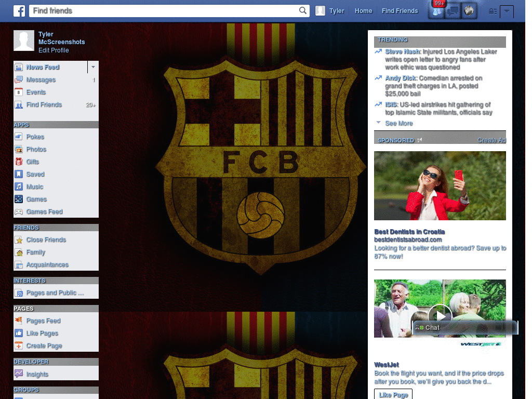The width and height of the screenshot is (532, 399).
Task: Open the messages icon in top bar
Action: (453, 11)
